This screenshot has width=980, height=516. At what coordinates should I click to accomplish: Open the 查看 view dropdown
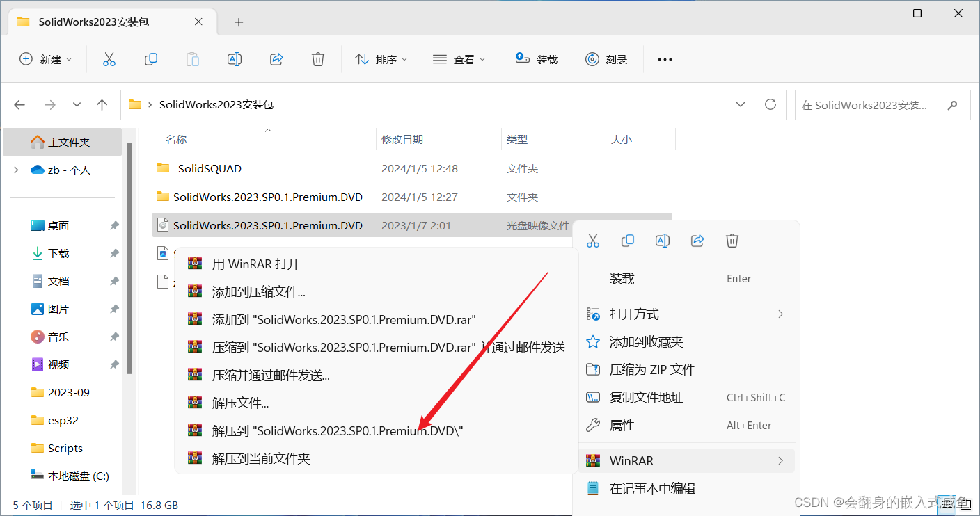[459, 59]
